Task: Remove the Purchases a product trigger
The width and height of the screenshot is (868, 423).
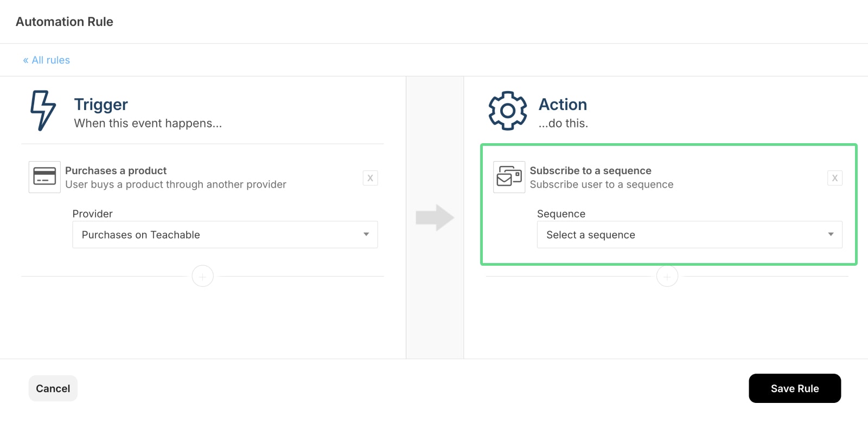Action: [370, 178]
